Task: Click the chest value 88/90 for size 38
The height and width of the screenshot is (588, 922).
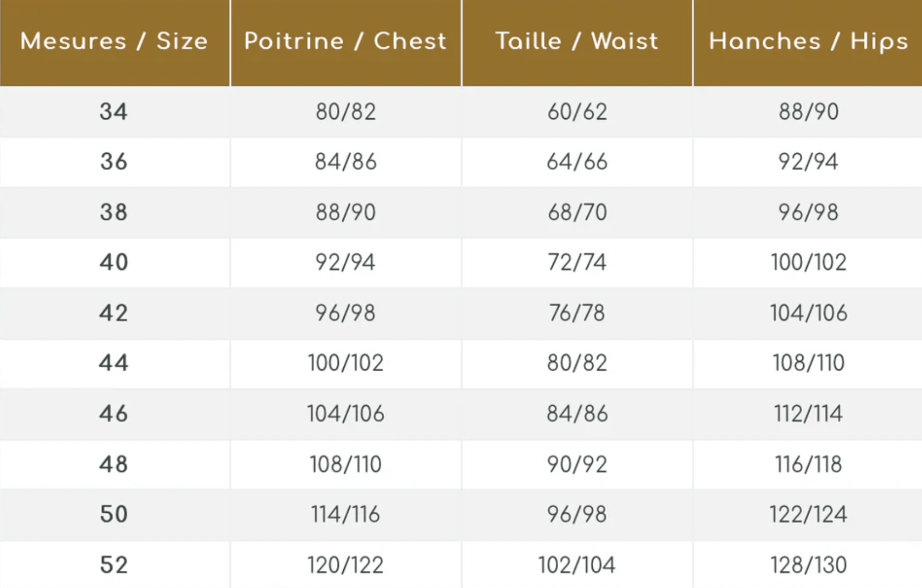Action: (346, 212)
